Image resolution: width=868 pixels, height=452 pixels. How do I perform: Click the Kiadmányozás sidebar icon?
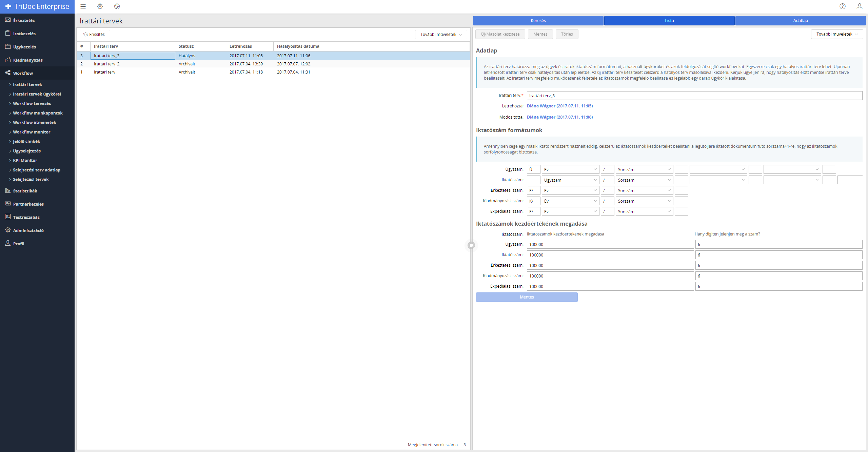click(x=8, y=60)
